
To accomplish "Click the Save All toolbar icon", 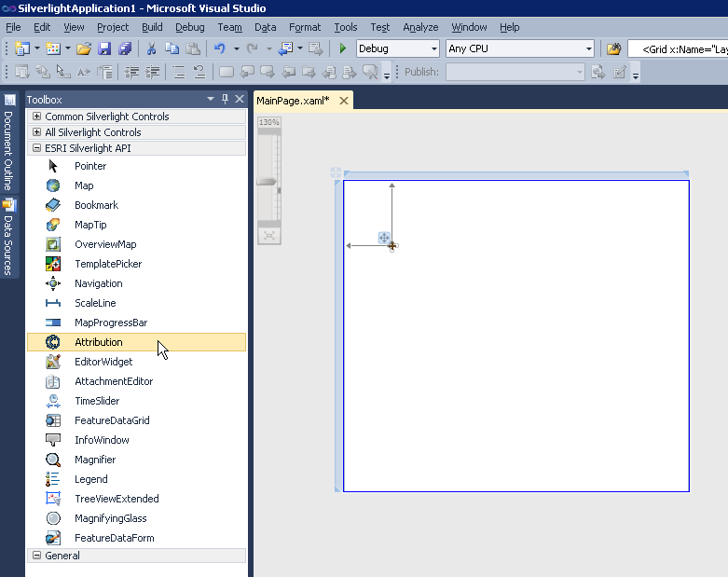I will (x=125, y=48).
